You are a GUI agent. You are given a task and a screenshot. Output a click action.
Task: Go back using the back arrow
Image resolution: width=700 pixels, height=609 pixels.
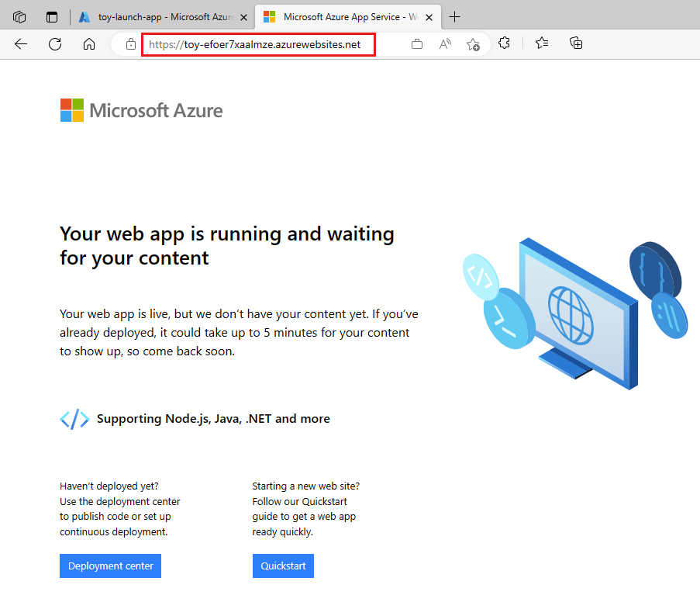[x=21, y=43]
